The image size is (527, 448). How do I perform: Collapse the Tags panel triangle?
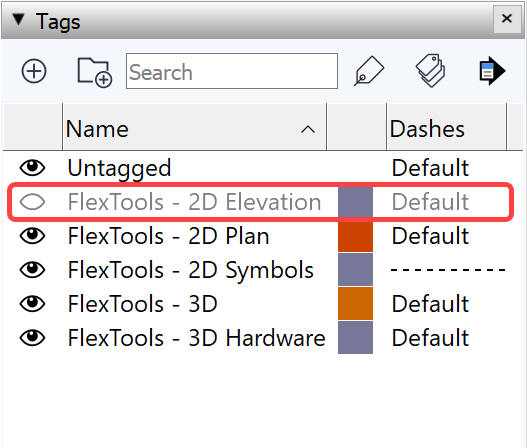(x=18, y=19)
